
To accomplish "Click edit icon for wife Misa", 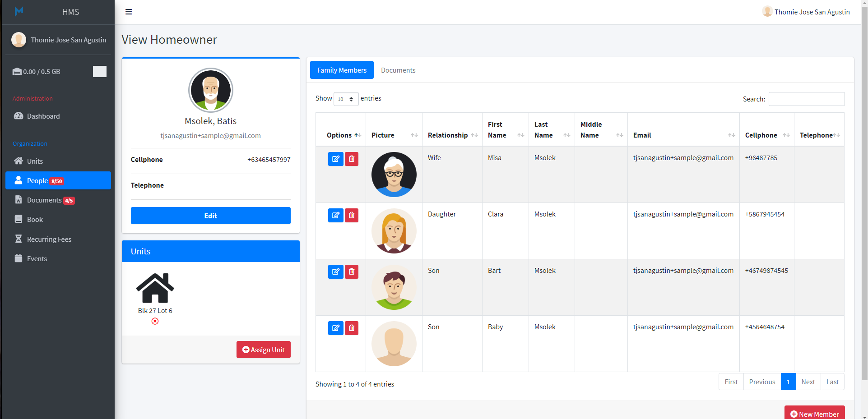I will pos(335,159).
